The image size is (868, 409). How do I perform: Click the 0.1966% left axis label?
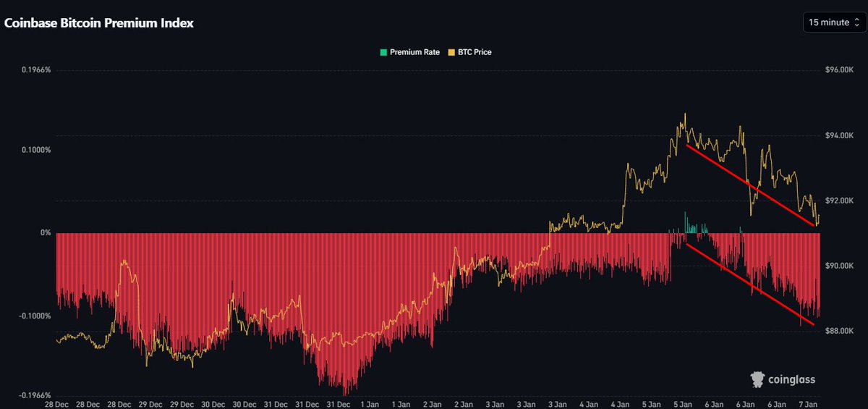tap(36, 70)
